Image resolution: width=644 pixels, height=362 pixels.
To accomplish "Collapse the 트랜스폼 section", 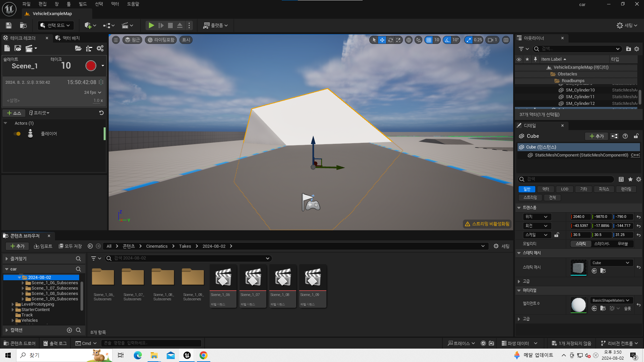I will pos(519,208).
